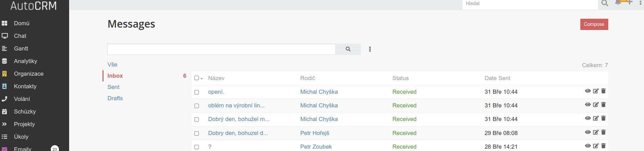Tick the checkbox for 'oblém na výrobní lin...'
The width and height of the screenshot is (644, 151).
pyautogui.click(x=197, y=106)
